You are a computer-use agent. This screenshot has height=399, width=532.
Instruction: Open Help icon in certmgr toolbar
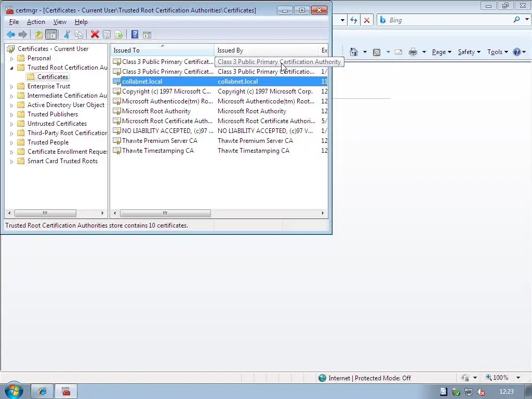(x=135, y=35)
